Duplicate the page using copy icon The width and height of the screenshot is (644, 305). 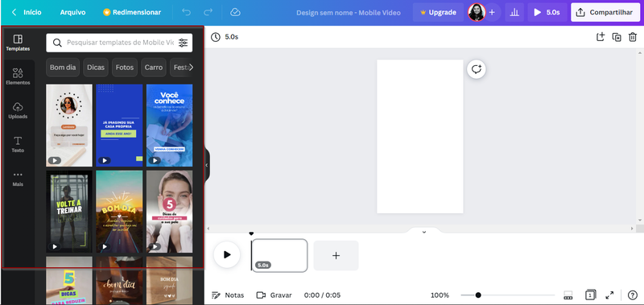pos(617,37)
